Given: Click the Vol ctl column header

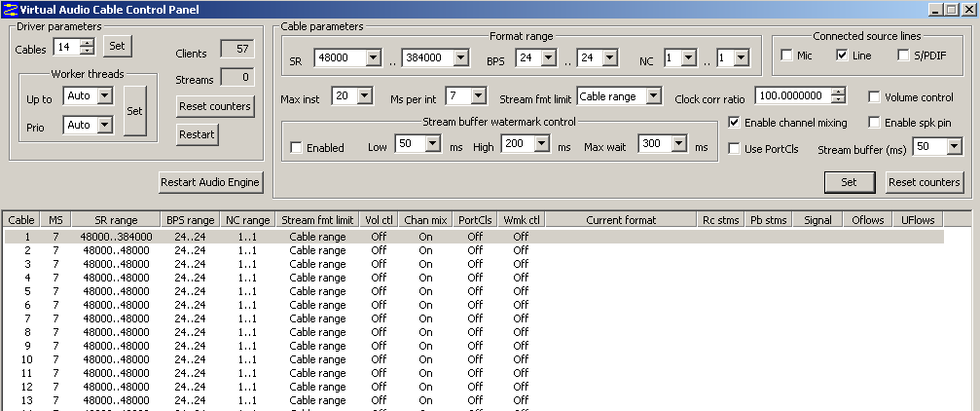Looking at the screenshot, I should [379, 219].
